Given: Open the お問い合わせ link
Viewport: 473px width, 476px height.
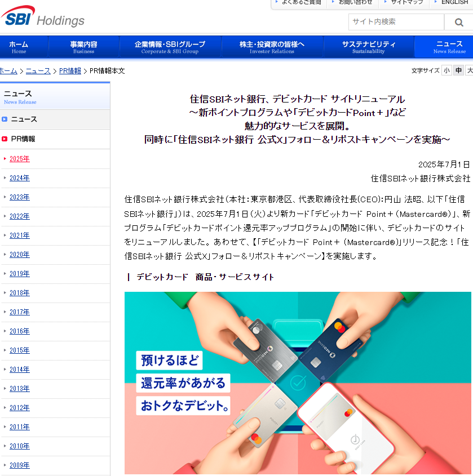Looking at the screenshot, I should 355,2.
